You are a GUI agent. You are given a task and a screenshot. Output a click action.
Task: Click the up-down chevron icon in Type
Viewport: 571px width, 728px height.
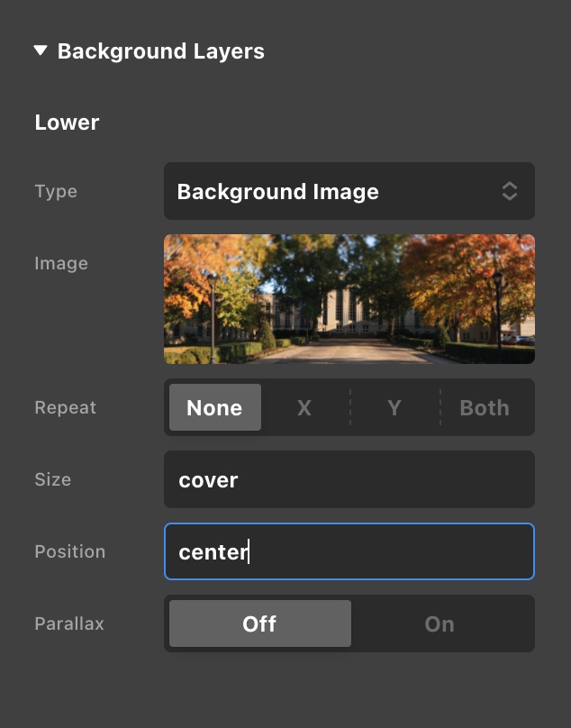tap(509, 191)
